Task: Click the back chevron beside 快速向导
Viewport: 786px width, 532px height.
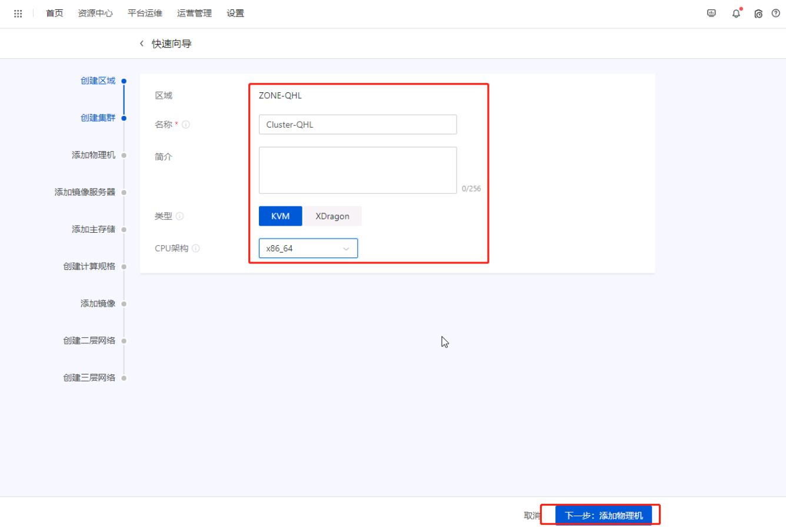Action: click(141, 43)
